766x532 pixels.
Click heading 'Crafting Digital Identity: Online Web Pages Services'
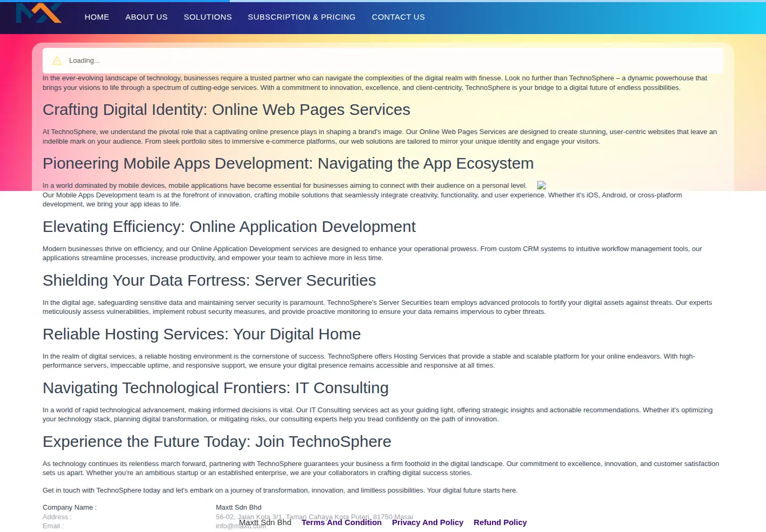tap(227, 110)
